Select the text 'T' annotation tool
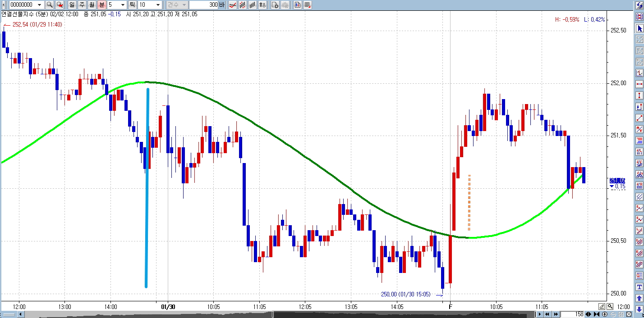644x318 pixels. (x=639, y=287)
